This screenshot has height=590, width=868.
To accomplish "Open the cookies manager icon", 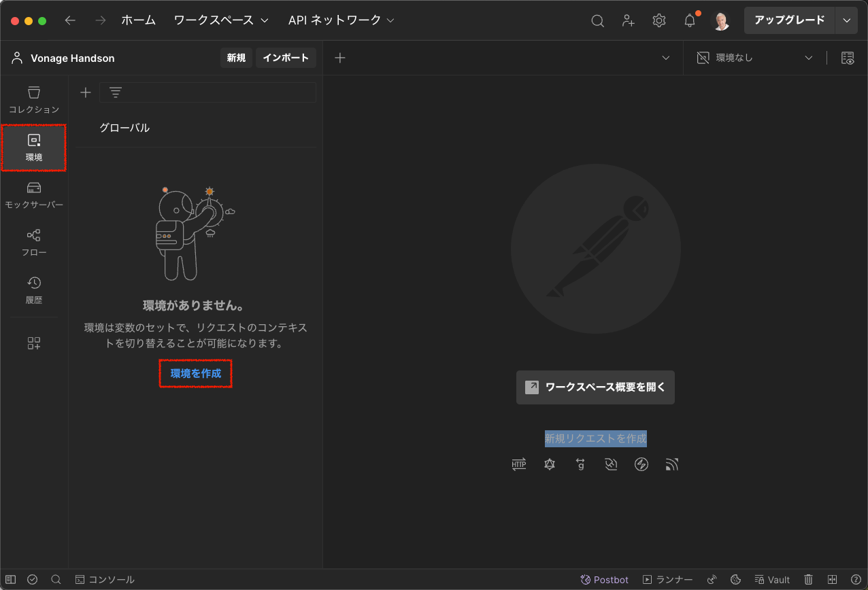I will point(735,580).
